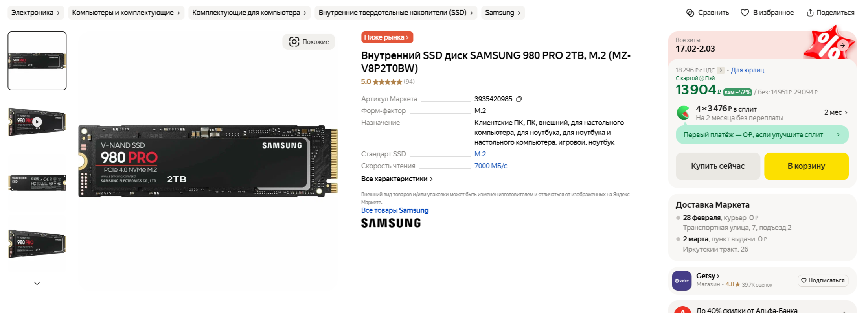Select the back-side SSD label thumbnail
The width and height of the screenshot is (868, 313).
click(37, 182)
